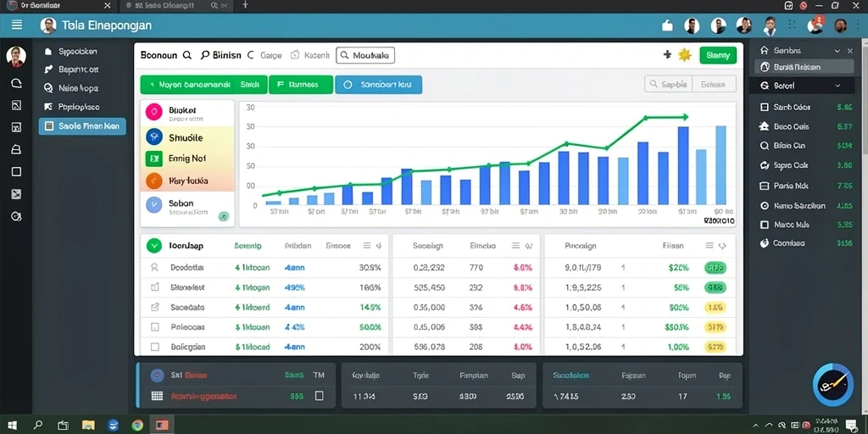
Task: Open the hamburger menu in the header
Action: click(17, 25)
